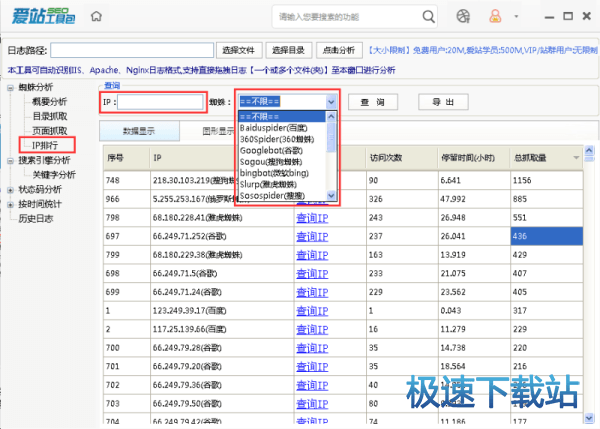Choose ==不限== in the dropdown list
Screen dimensions: 600x429
(282, 116)
